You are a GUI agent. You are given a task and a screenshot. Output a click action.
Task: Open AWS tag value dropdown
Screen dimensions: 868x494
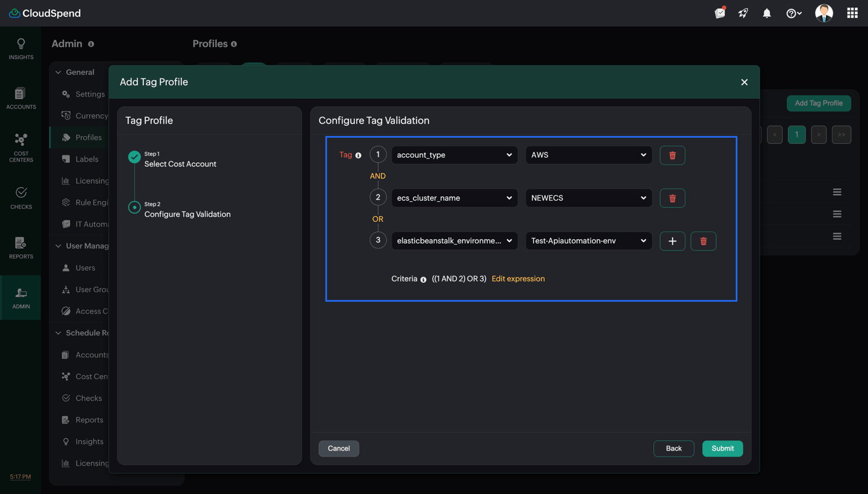(x=589, y=155)
